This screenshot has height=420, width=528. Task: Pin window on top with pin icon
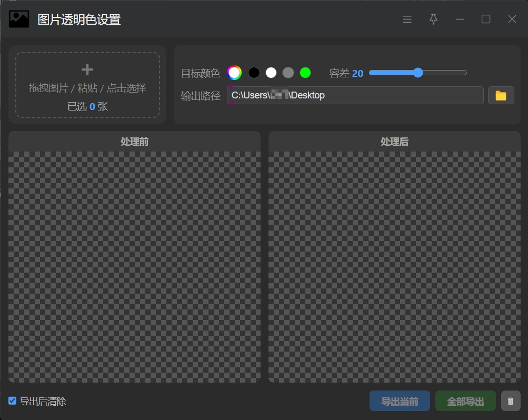[x=433, y=19]
